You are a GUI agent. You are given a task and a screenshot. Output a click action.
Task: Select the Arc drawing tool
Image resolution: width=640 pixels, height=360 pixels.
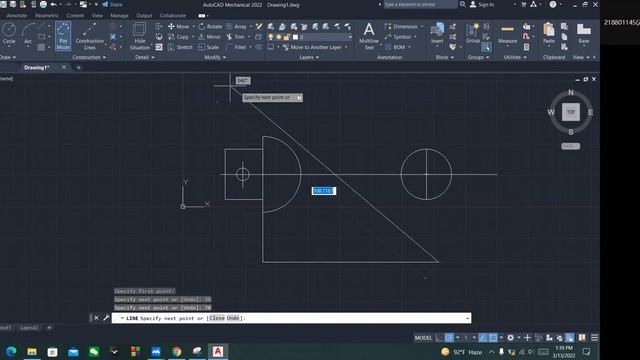tap(28, 33)
